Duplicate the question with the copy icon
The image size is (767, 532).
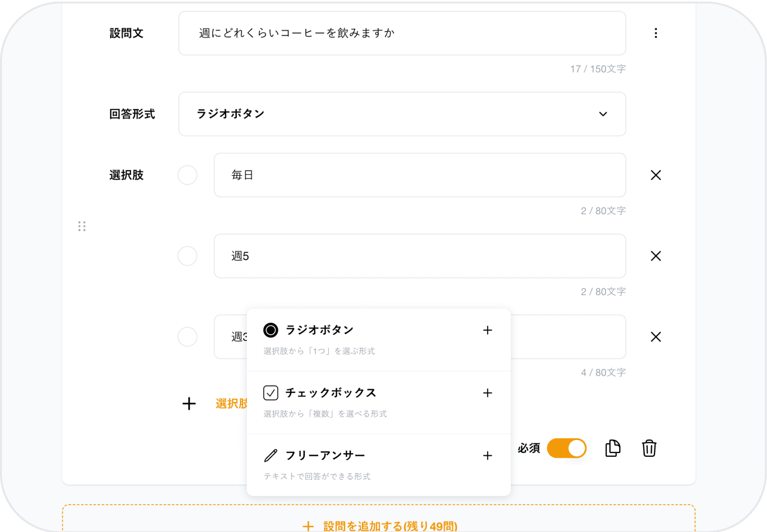pyautogui.click(x=613, y=448)
